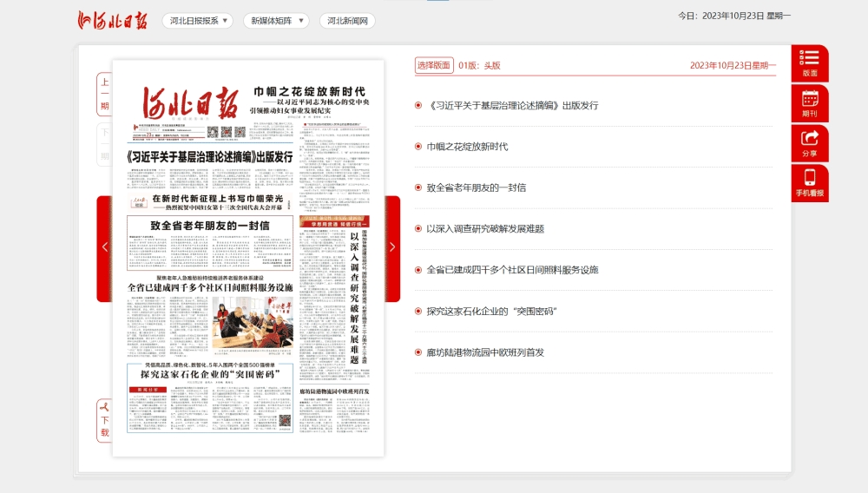Click the 分享 share icon

pyautogui.click(x=809, y=143)
